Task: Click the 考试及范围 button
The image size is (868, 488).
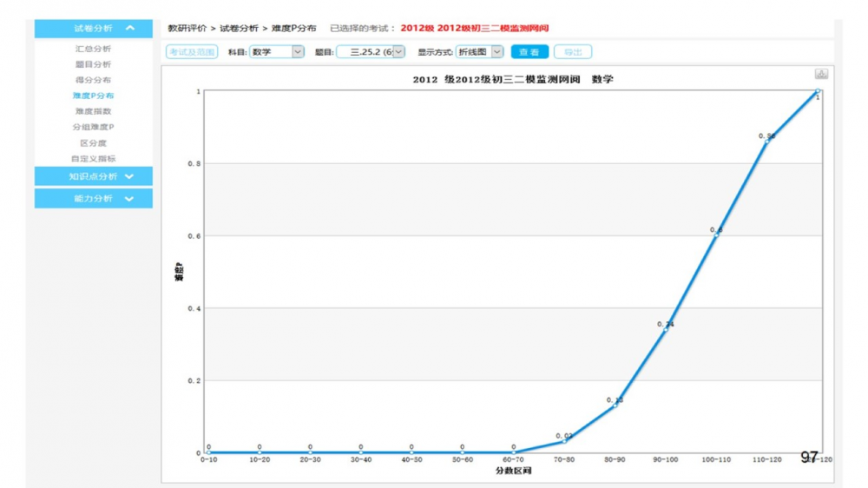Action: tap(192, 52)
